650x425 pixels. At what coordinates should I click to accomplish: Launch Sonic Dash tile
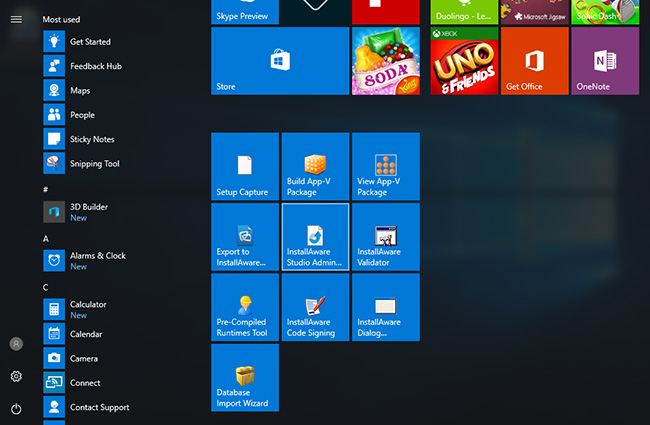(x=605, y=12)
